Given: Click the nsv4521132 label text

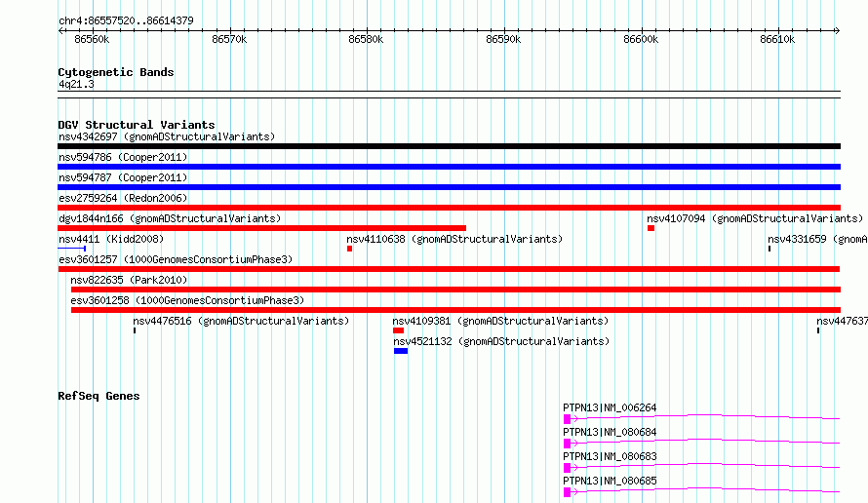Looking at the screenshot, I should pos(501,341).
